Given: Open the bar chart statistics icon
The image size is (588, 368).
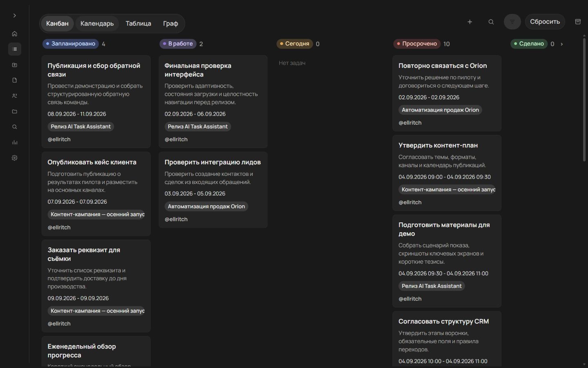Looking at the screenshot, I should [15, 142].
